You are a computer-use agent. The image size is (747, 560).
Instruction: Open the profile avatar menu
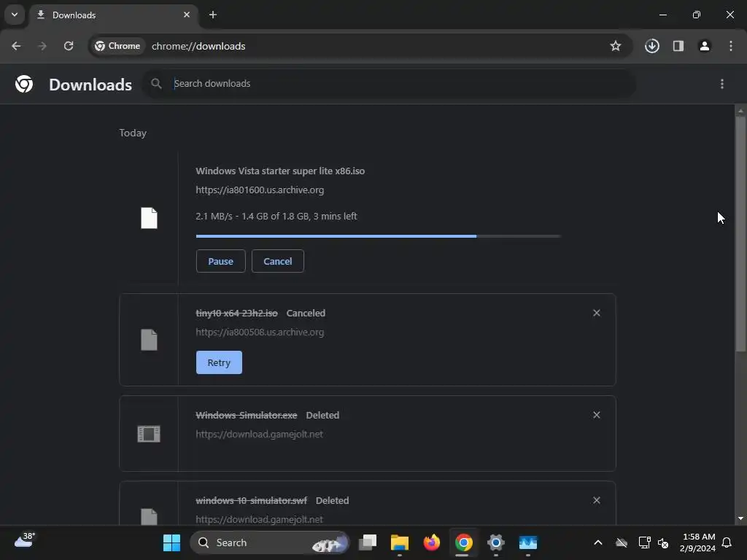(705, 46)
